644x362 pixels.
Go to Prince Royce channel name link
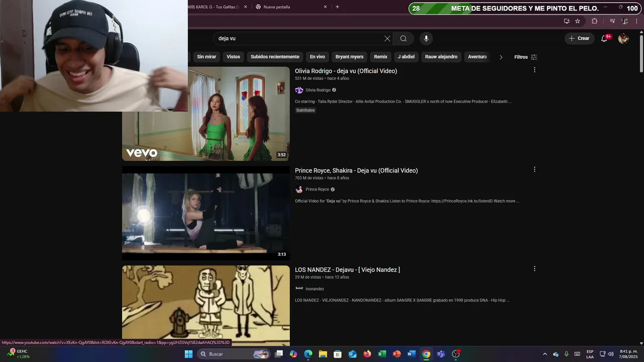tap(317, 190)
